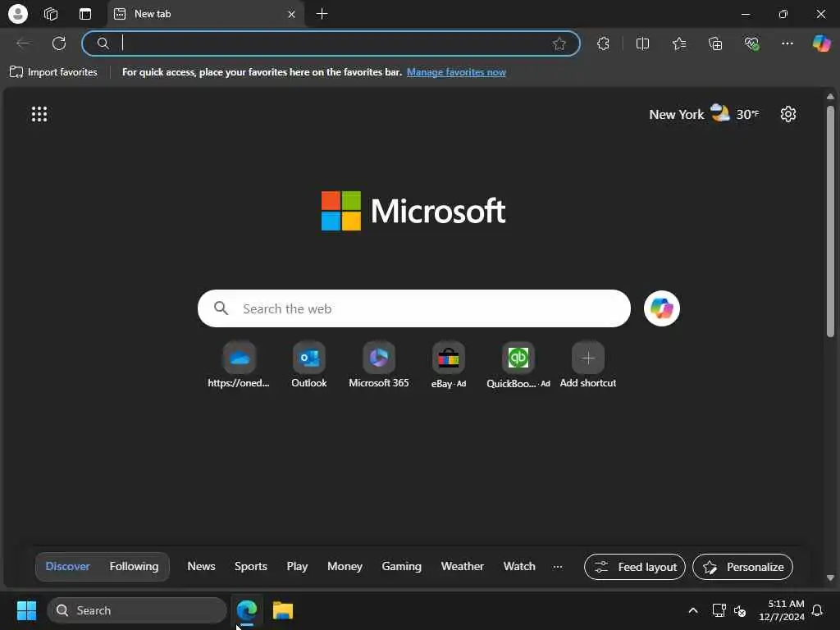Open the Play category
Viewport: 840px width, 630px height.
click(297, 566)
